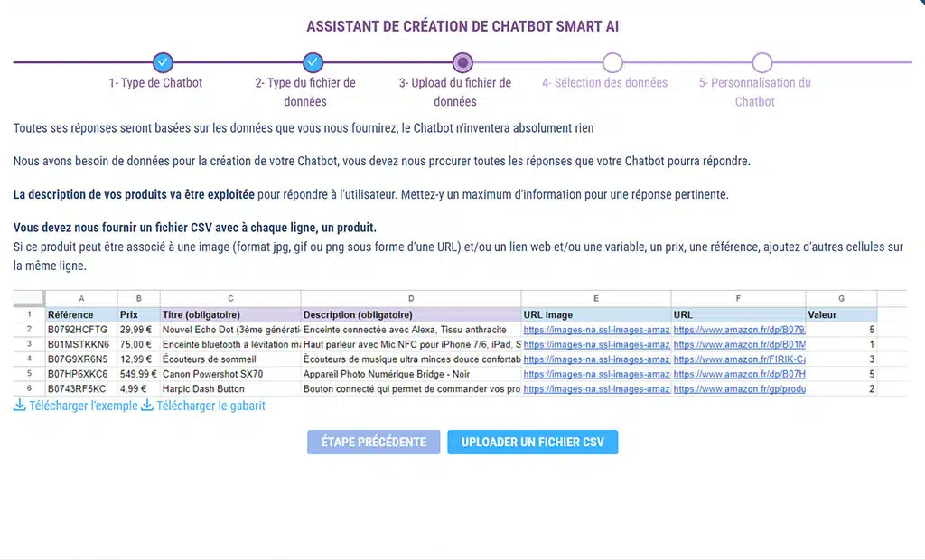
Task: Click download icon beside Télécharger le gabarit
Action: [x=147, y=406]
